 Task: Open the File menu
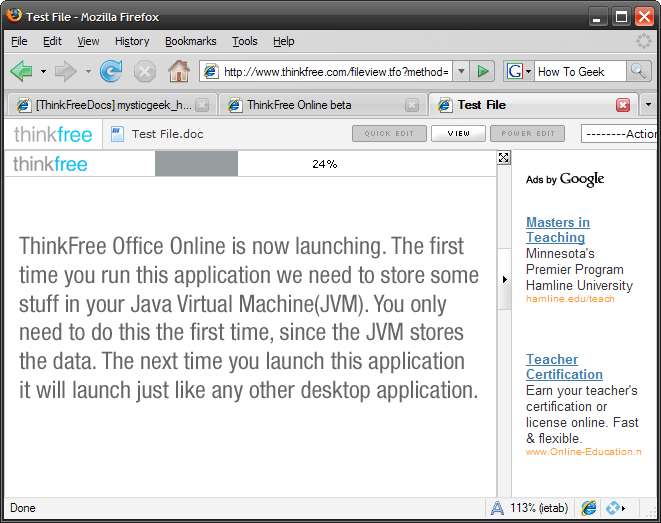19,41
